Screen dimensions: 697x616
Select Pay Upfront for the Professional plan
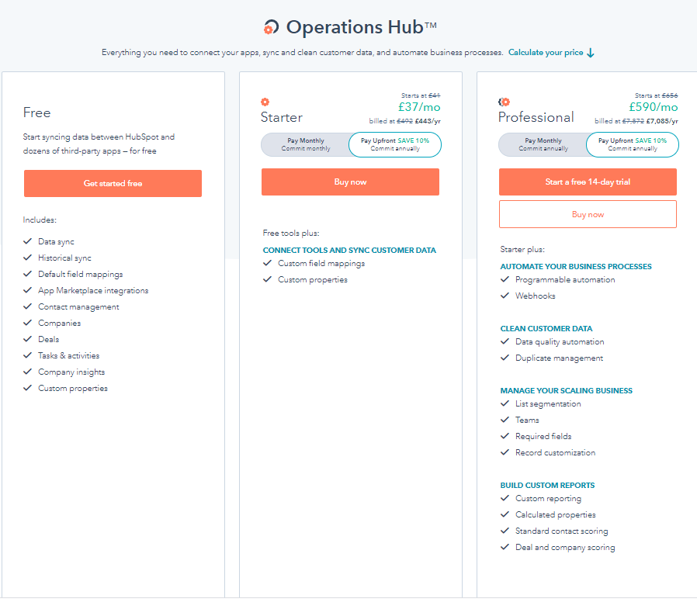pos(632,144)
